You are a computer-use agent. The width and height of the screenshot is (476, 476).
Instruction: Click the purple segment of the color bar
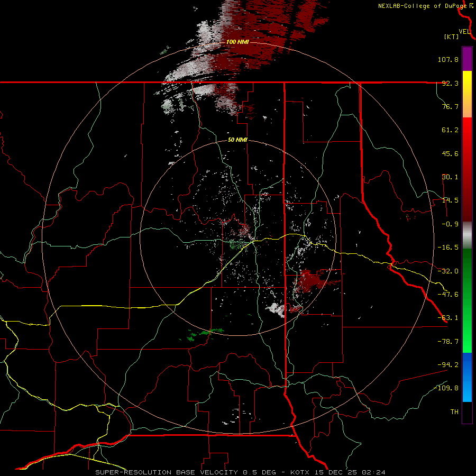(x=467, y=59)
